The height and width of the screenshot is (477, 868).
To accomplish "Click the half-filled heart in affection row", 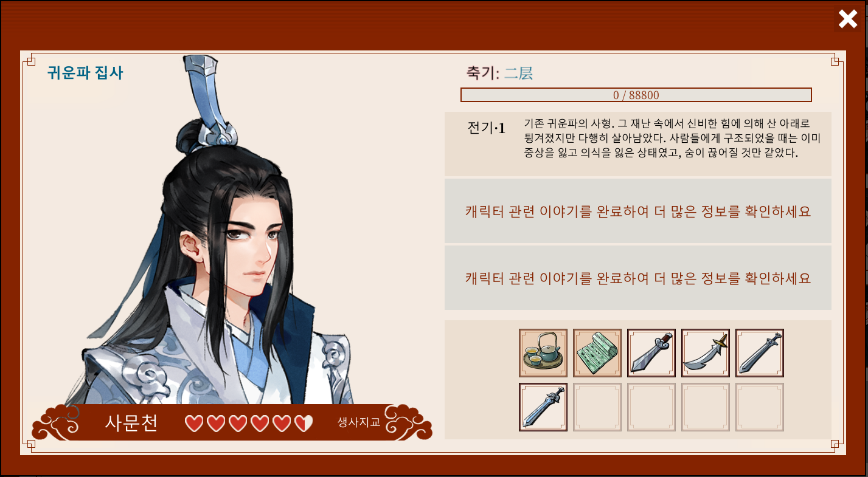I will pyautogui.click(x=304, y=423).
